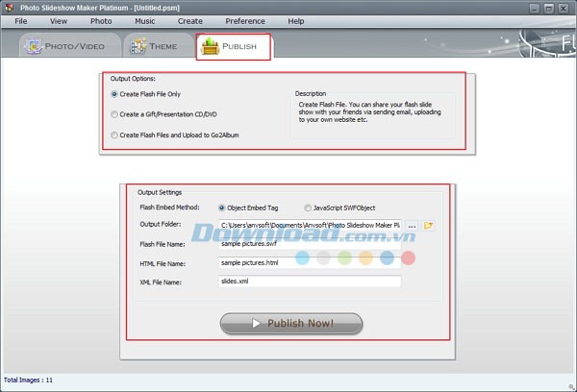This screenshot has height=392, width=577.
Task: Select Create Flash Files and Upload to Go2Album
Action: [114, 135]
